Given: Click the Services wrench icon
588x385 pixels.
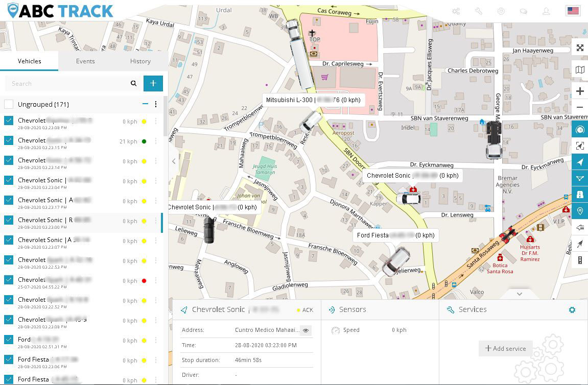Looking at the screenshot, I should tap(451, 309).
